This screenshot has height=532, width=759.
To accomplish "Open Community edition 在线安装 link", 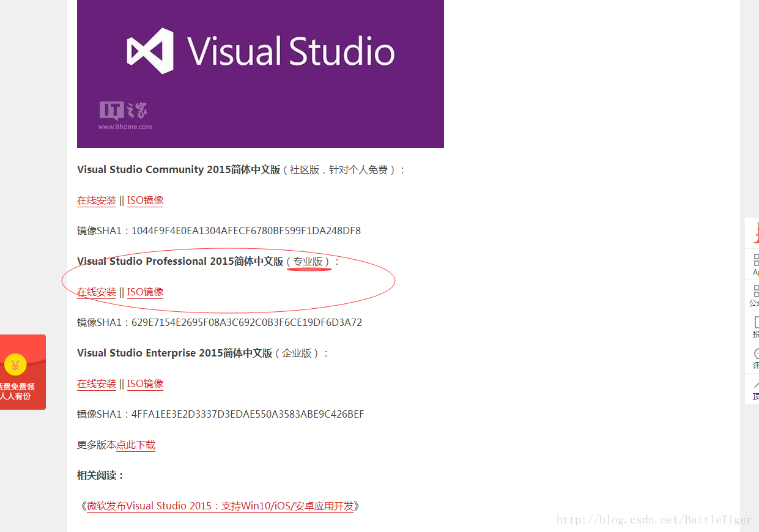I will pyautogui.click(x=97, y=201).
